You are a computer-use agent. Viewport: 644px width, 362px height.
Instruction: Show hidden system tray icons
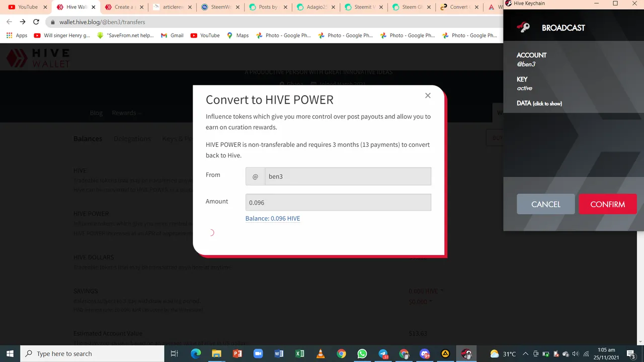pos(525,353)
